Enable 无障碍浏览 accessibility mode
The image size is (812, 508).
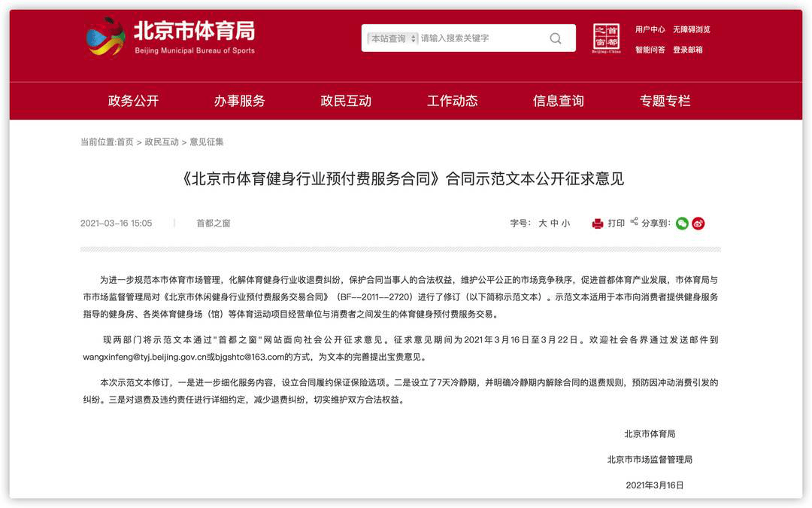(x=692, y=29)
